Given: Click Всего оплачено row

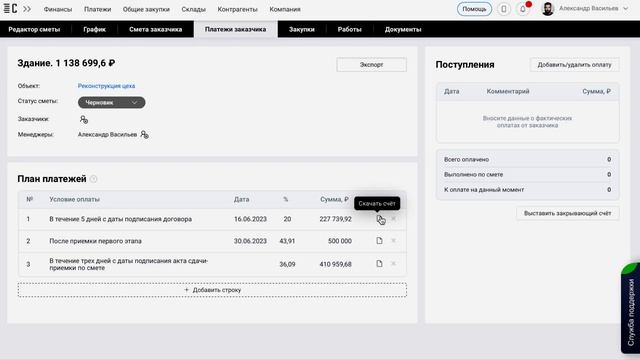Looking at the screenshot, I should pos(527,160).
